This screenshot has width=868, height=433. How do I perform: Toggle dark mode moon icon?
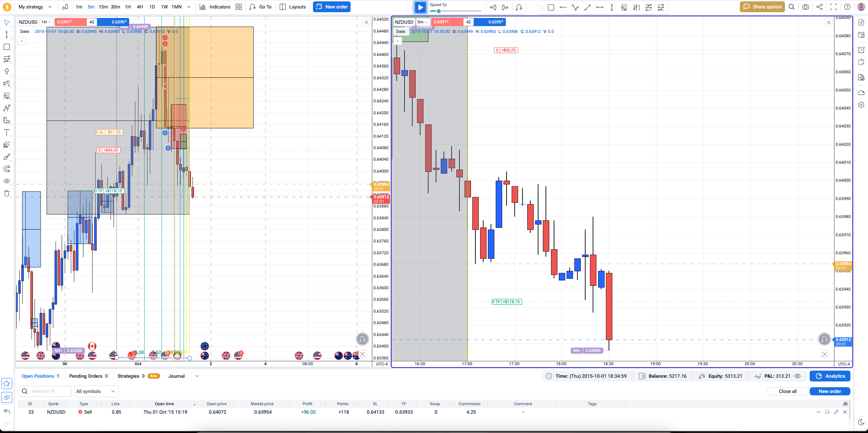coord(861,422)
